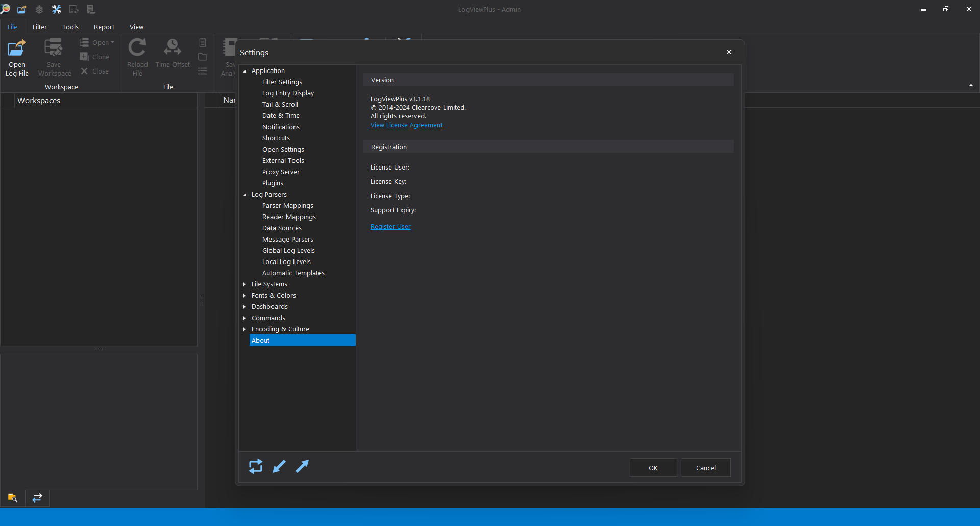Click the folder icon in File ribbon group
980x526 pixels.
(x=203, y=57)
